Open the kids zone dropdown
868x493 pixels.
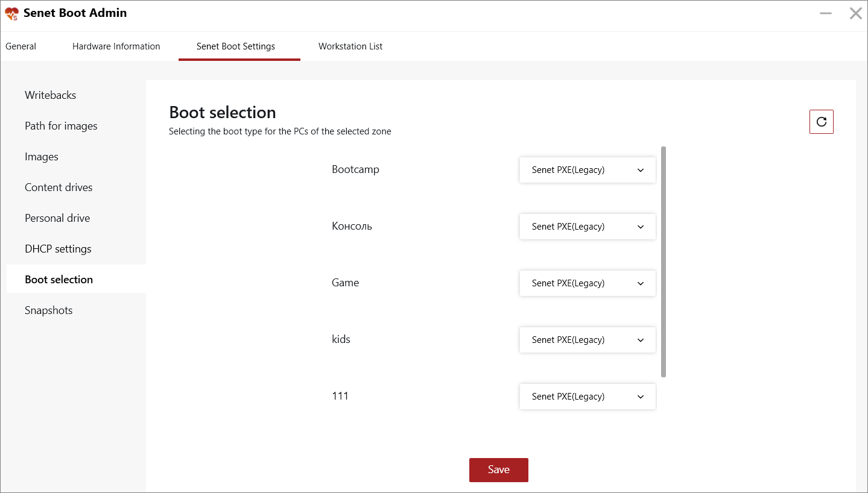click(587, 340)
